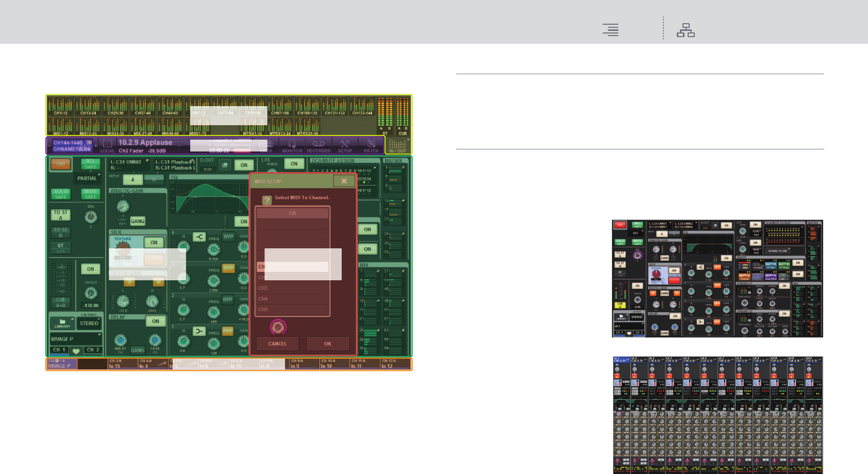The image size is (868, 474).
Task: Select the CH 9A In 9 channel strip
Action: [x=305, y=364]
